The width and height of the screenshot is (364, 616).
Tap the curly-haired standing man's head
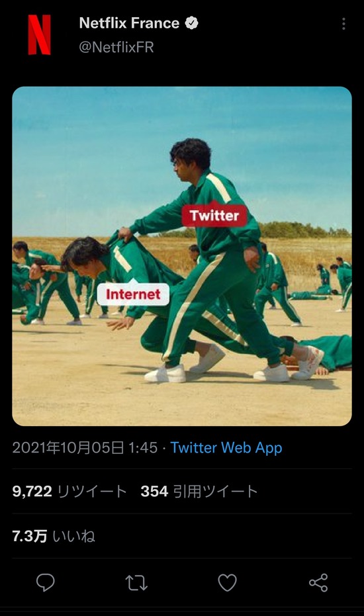(x=190, y=159)
